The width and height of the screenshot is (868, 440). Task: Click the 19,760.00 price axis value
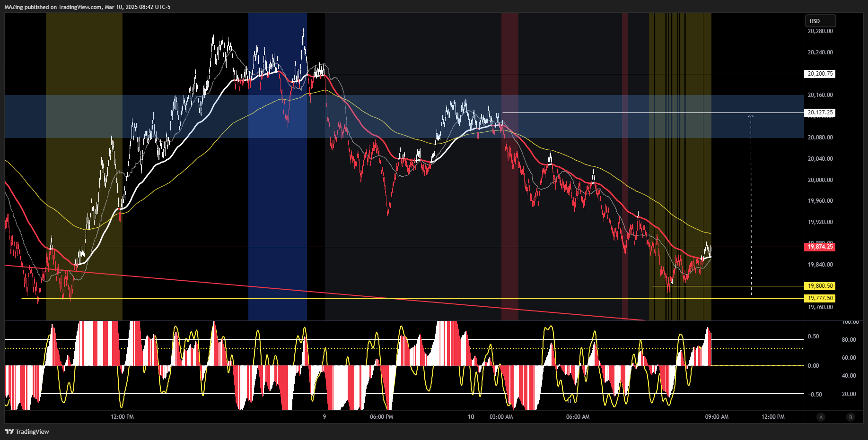(820, 307)
